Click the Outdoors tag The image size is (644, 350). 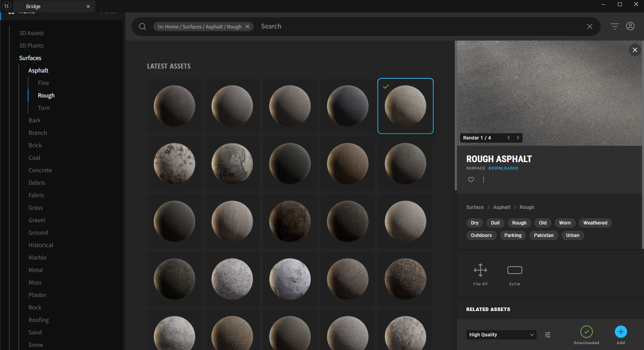[481, 235]
